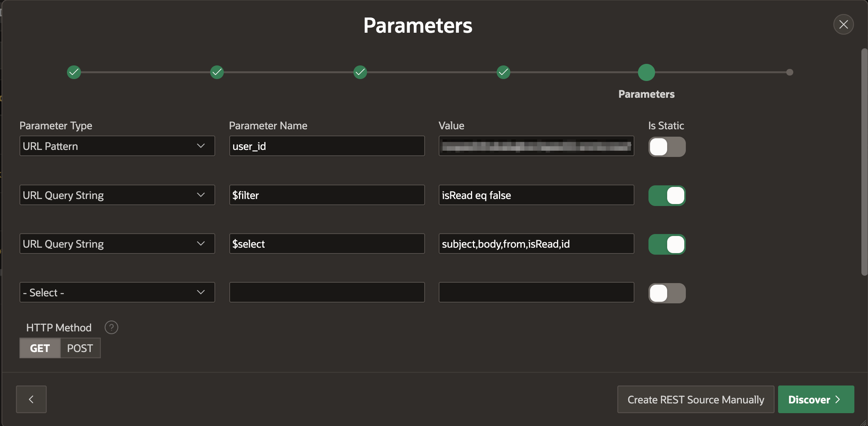Click the second completed wizard step checkmark

[217, 72]
